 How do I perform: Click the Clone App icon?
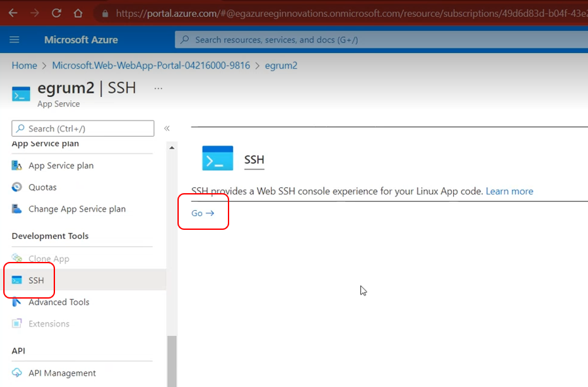click(17, 259)
